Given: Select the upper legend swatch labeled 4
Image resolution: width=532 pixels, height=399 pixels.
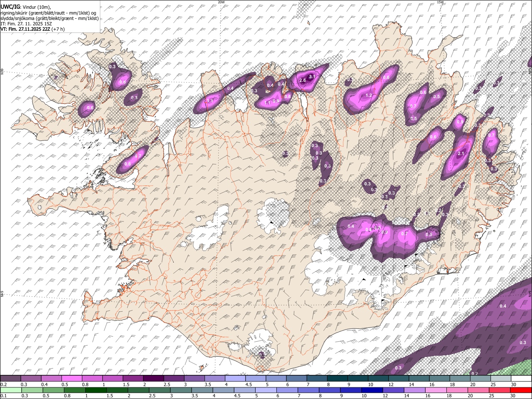Looking at the screenshot, I should click(x=235, y=379).
